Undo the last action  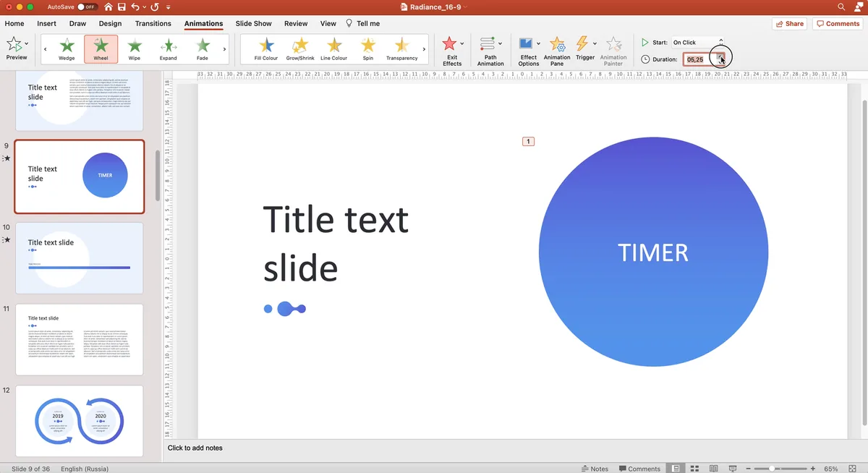coord(135,7)
